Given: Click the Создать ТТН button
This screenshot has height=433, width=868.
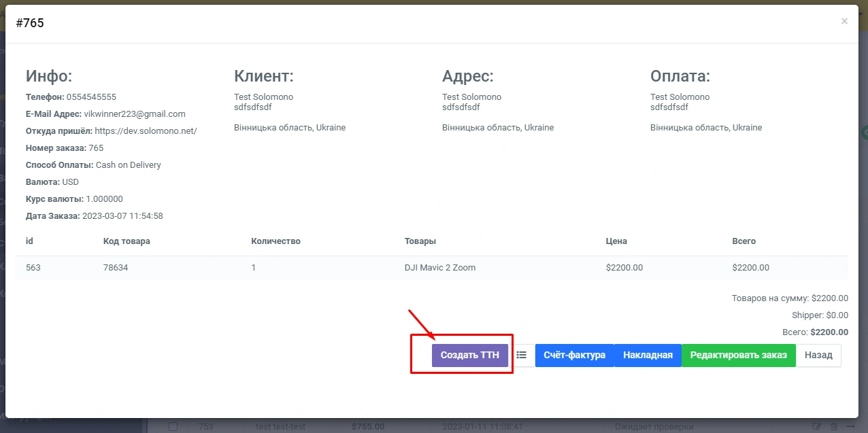Looking at the screenshot, I should tap(469, 355).
